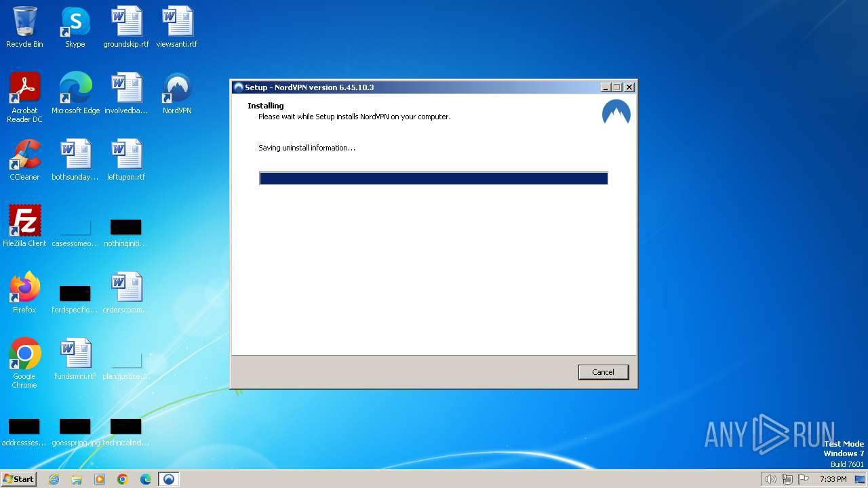The height and width of the screenshot is (488, 868).
Task: Select the Recycle Bin desktop icon
Action: point(24,28)
